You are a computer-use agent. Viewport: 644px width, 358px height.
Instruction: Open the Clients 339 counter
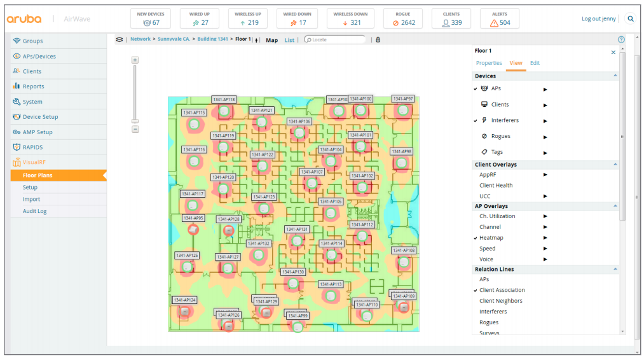point(451,19)
